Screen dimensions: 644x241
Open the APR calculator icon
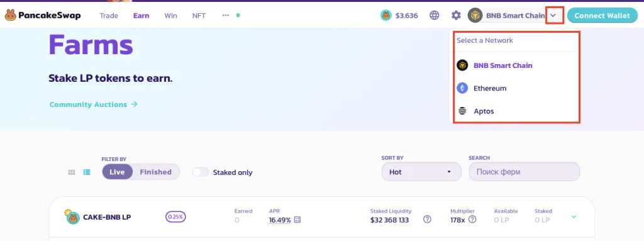click(297, 220)
